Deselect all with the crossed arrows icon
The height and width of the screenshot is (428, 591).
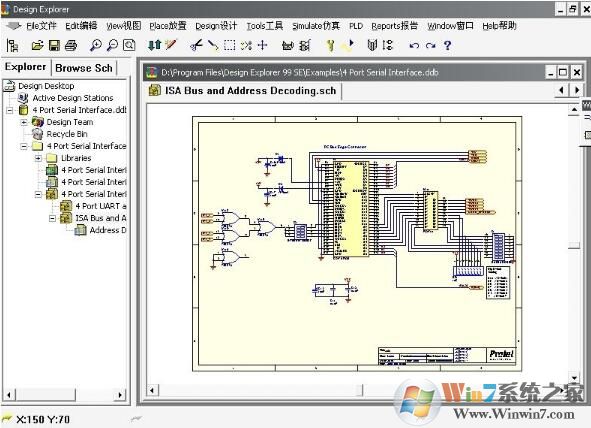[x=246, y=45]
